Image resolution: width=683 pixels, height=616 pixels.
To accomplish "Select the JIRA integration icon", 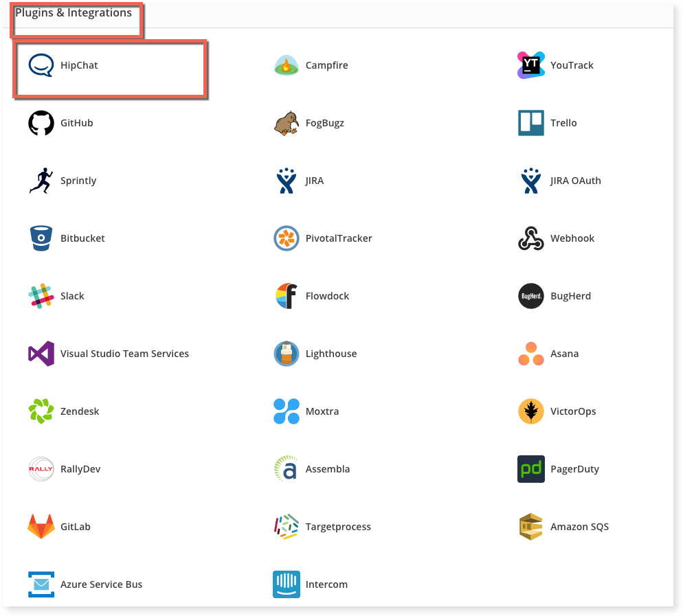I will pos(286,181).
